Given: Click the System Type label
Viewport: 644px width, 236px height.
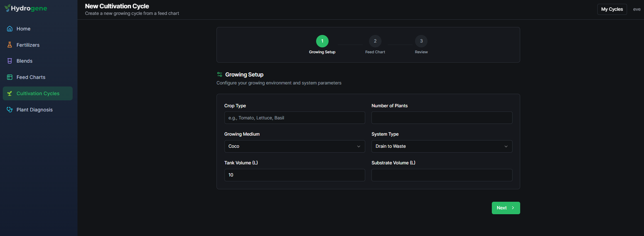Looking at the screenshot, I should 385,134.
